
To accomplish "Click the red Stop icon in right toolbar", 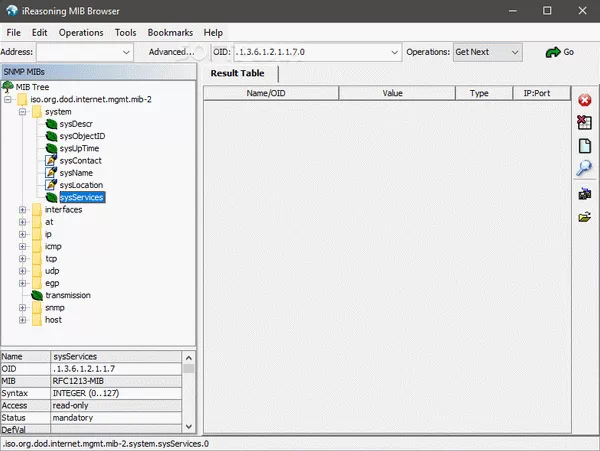I will coord(585,100).
